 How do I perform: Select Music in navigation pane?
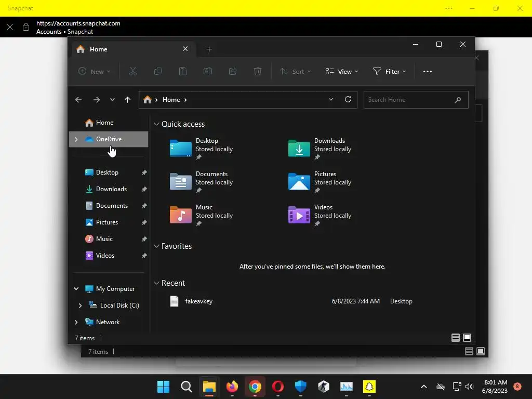109,239
